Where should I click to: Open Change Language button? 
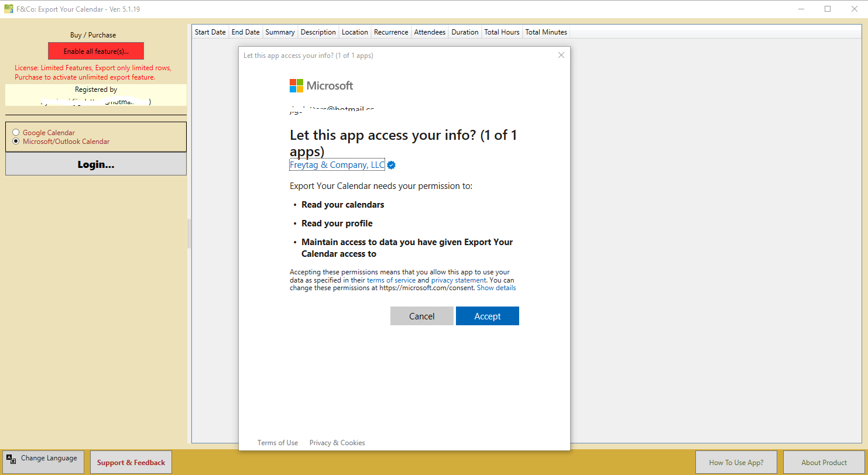[x=43, y=462]
